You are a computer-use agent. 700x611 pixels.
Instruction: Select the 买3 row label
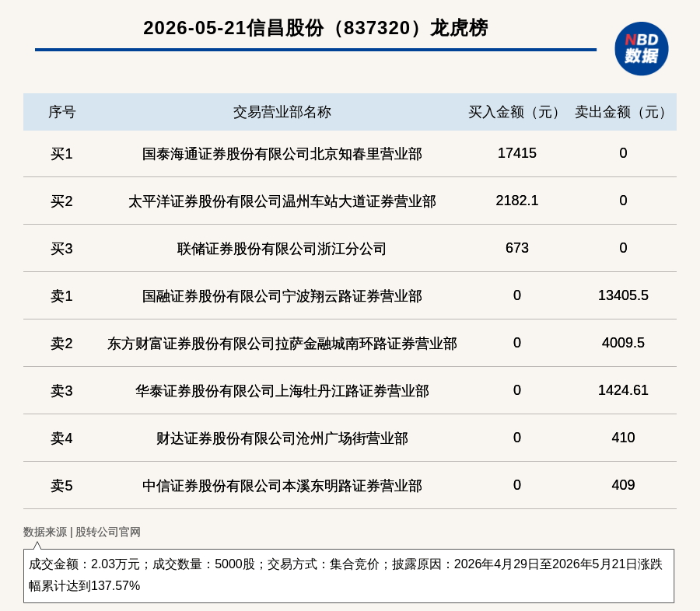(x=61, y=249)
